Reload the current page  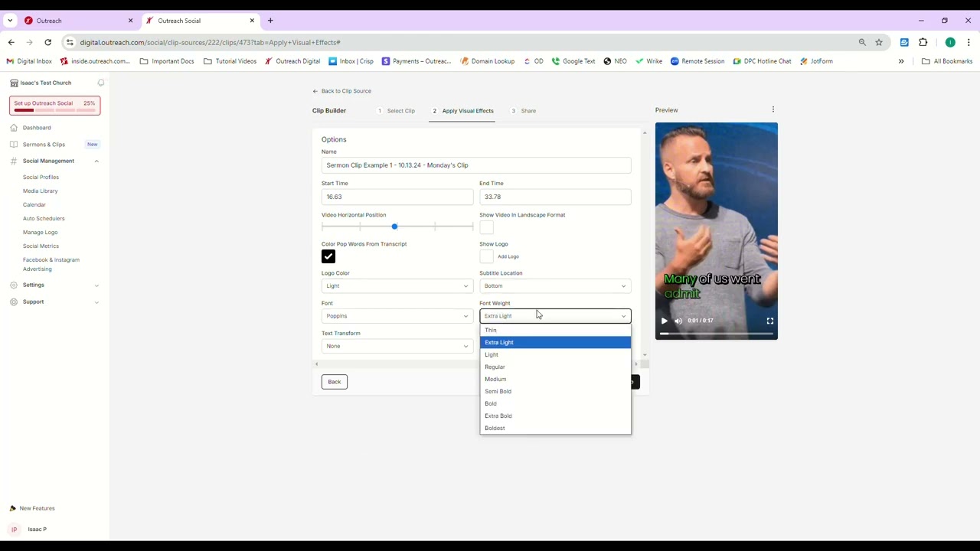(47, 42)
